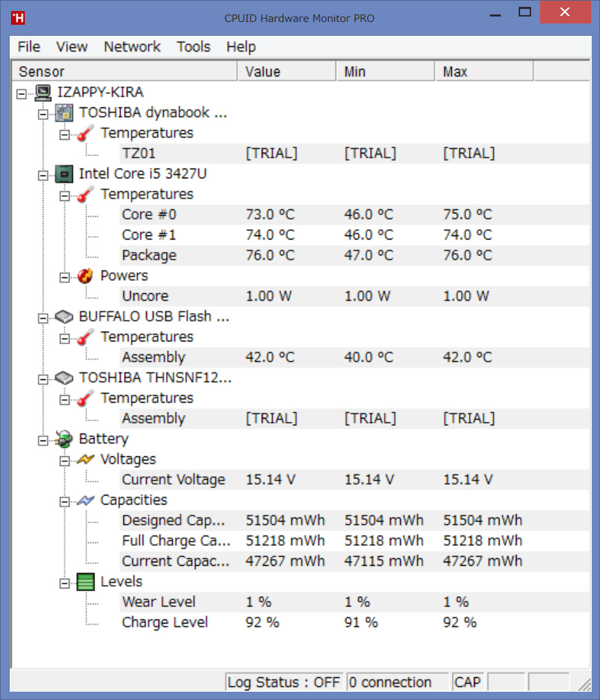This screenshot has height=700, width=600.
Task: Click the Intel Core i5 processor icon
Action: [64, 174]
